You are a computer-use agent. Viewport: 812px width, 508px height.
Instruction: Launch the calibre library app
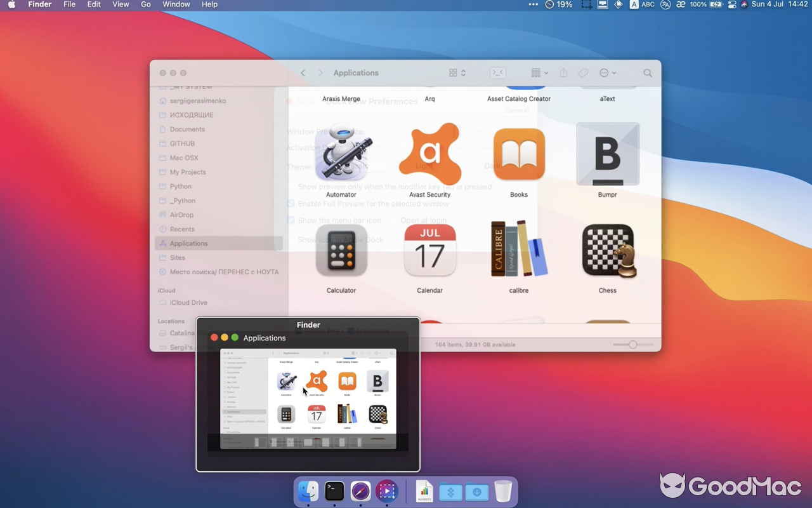[519, 249]
